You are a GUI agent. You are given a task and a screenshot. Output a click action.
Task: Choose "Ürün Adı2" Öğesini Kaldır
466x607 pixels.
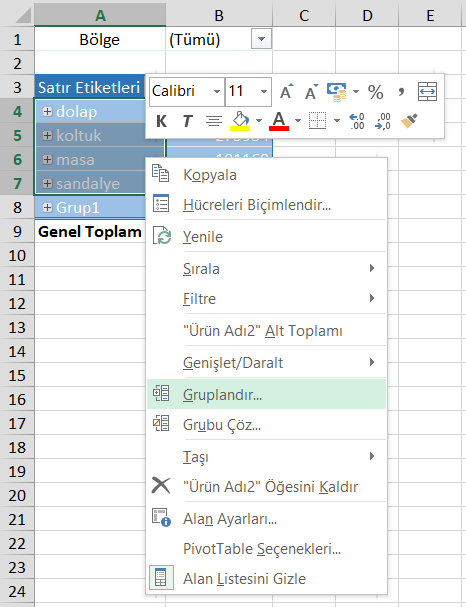click(266, 487)
